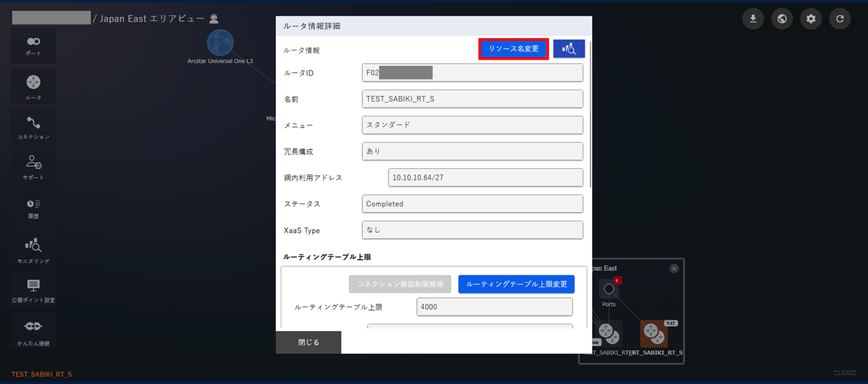Click the ルータID field
Screen dimensions: 868x384
[x=473, y=73]
